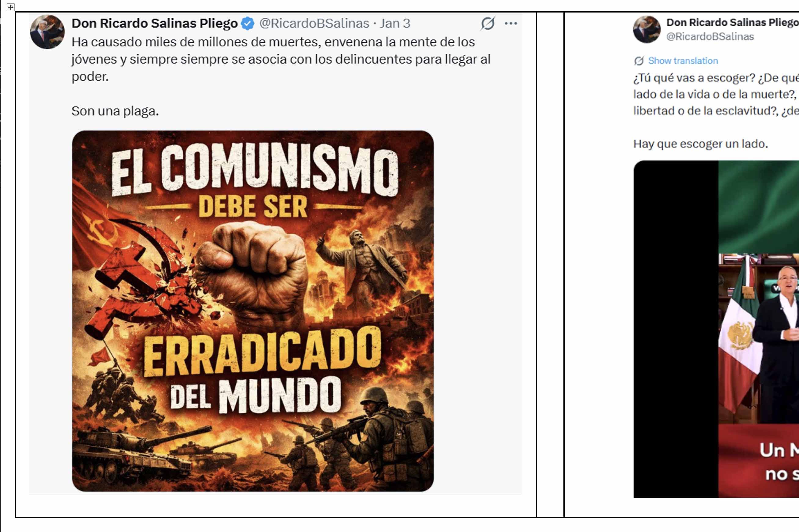The width and height of the screenshot is (799, 532).
Task: Click the blue verified badge
Action: coord(247,24)
